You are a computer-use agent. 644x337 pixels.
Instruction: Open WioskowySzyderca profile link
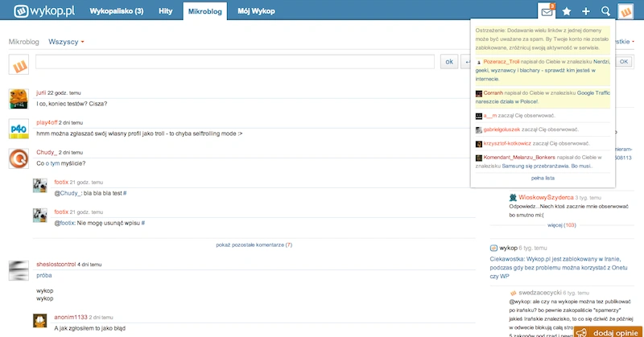point(546,197)
